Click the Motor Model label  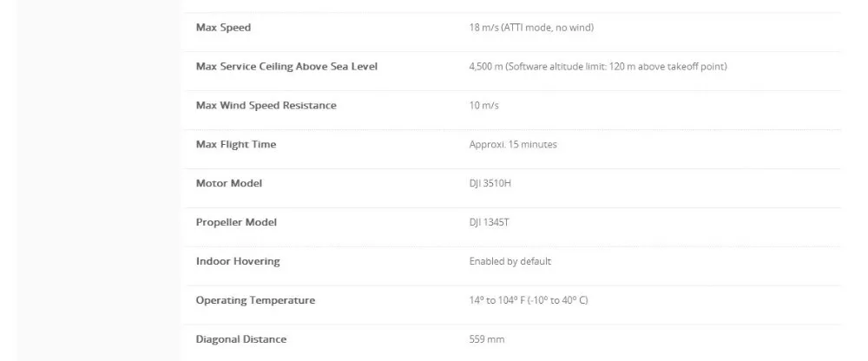click(229, 183)
